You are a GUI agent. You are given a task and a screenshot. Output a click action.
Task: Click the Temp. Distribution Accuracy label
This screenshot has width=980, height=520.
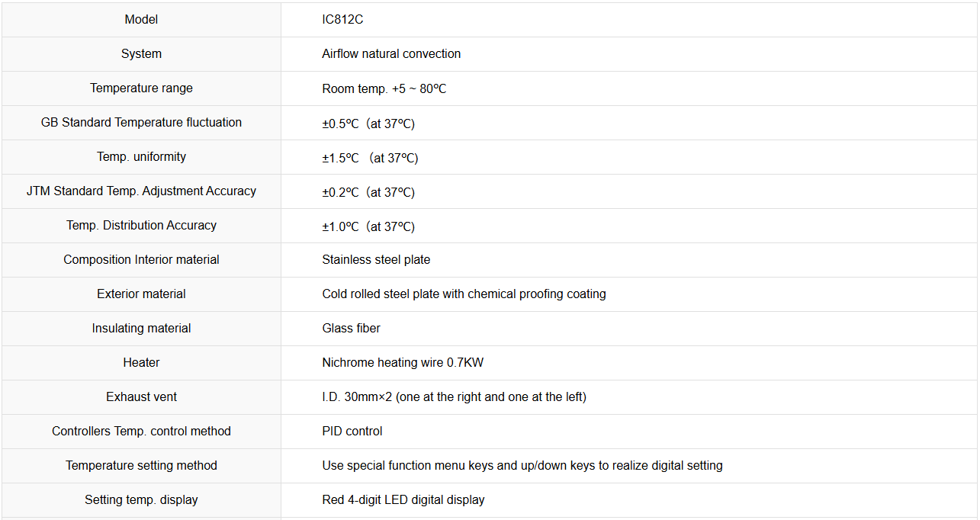[x=141, y=226]
